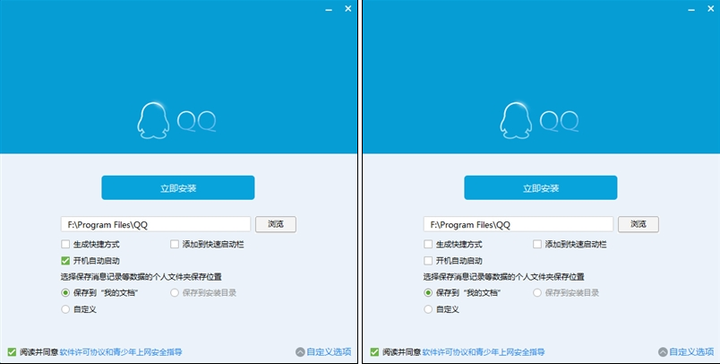Toggle 阅读并同意 checkbox in left window
This screenshot has width=720, height=364.
(x=11, y=352)
